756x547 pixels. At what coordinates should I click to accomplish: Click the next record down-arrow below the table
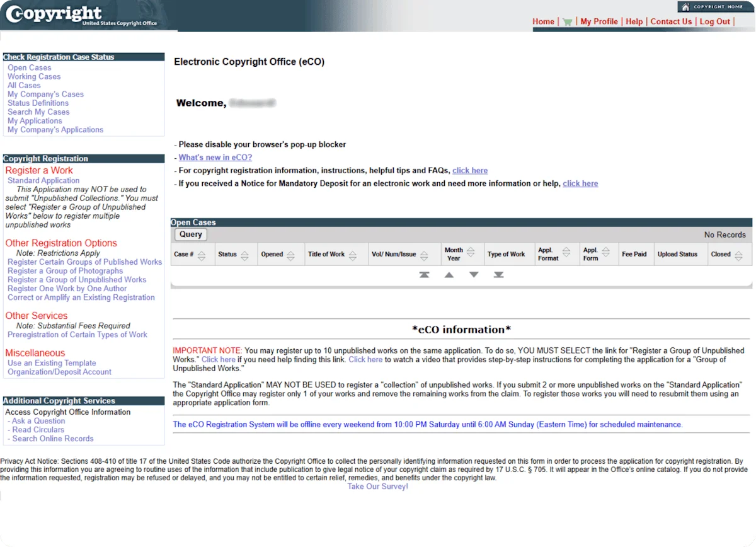pos(474,275)
